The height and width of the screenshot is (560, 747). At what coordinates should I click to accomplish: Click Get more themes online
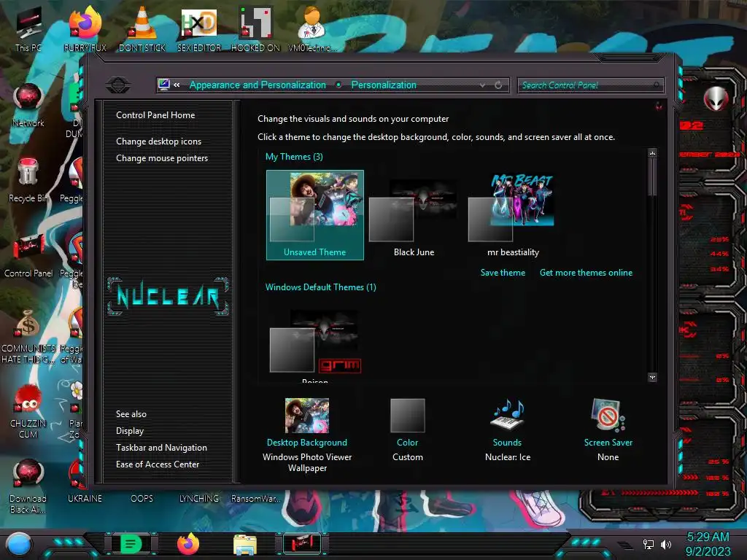pyautogui.click(x=586, y=273)
